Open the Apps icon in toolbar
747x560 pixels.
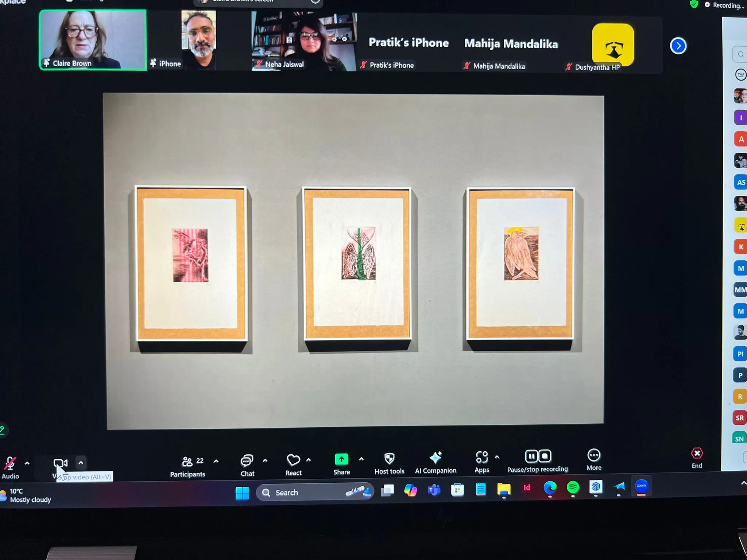pos(481,457)
